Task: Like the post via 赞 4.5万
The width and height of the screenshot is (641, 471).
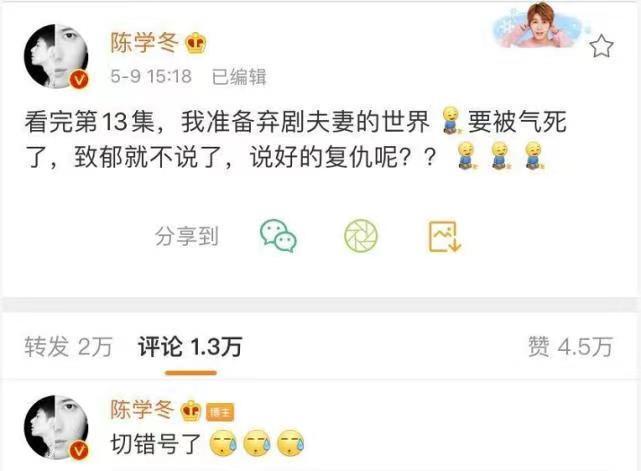Action: coord(570,347)
